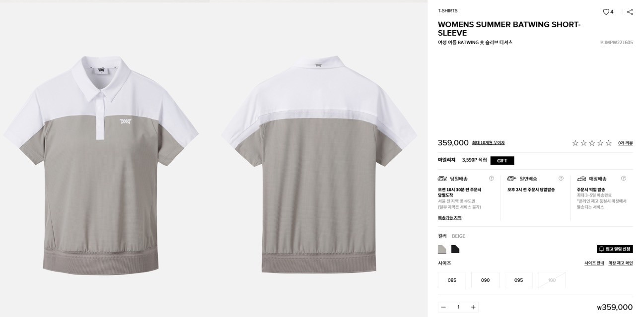Select size 085

point(452,280)
